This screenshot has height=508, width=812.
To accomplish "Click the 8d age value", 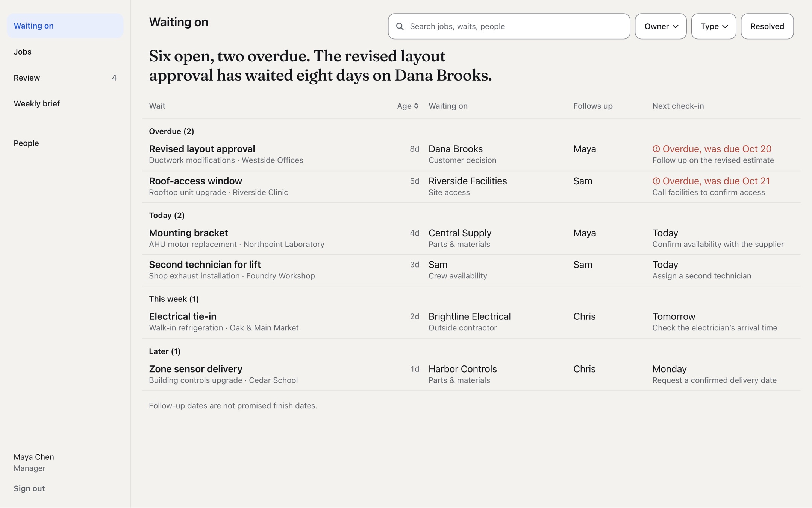I will [x=414, y=149].
